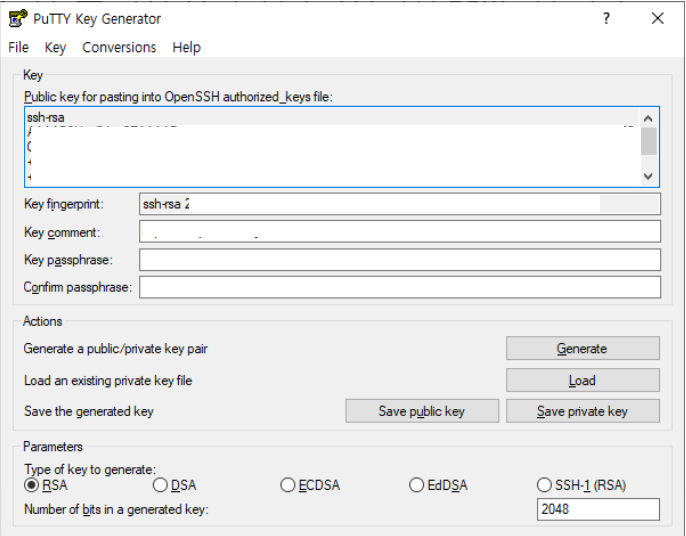This screenshot has width=686, height=536.
Task: Click the Generate button
Action: coord(583,348)
